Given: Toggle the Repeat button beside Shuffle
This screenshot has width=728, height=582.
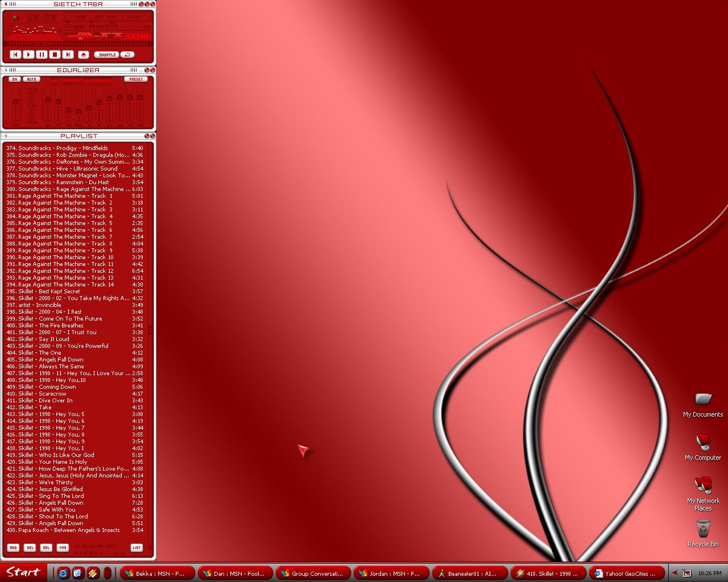Looking at the screenshot, I should [x=128, y=55].
